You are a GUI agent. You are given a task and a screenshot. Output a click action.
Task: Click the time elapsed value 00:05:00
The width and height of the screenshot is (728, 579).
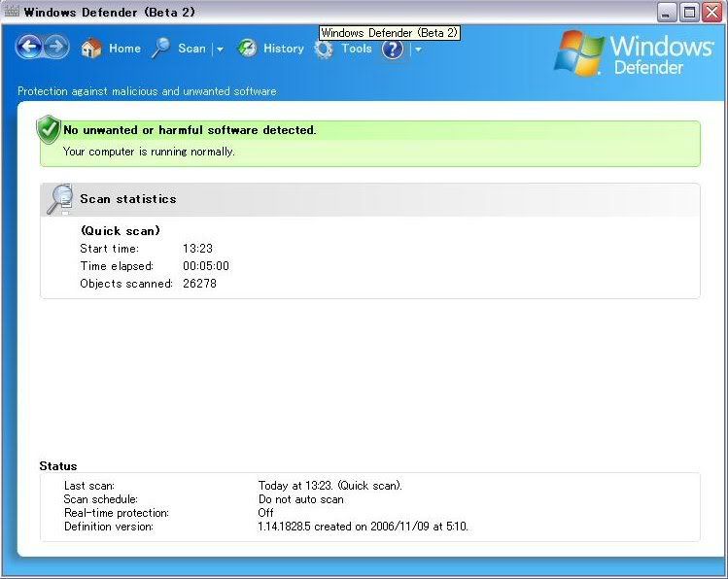(206, 266)
